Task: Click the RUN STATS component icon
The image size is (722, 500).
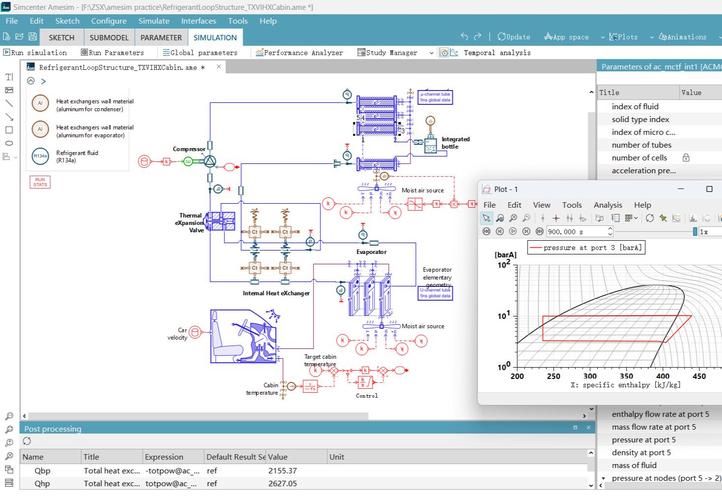Action: tap(40, 182)
